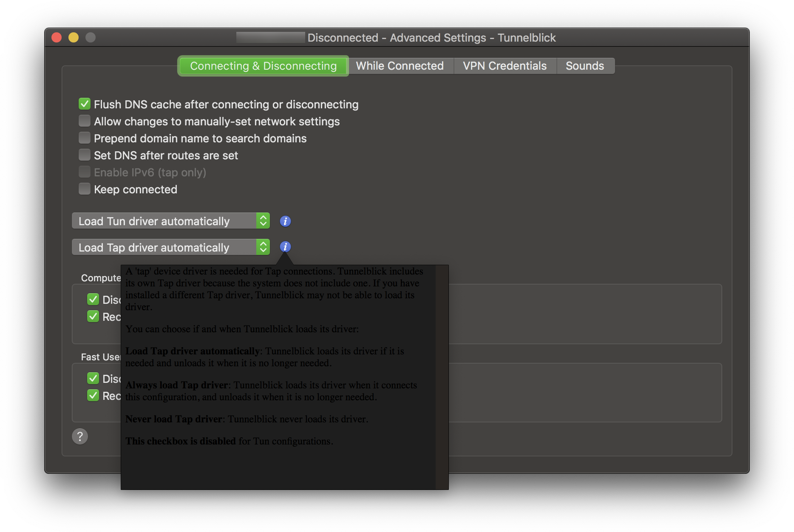Open help with the question mark button

(80, 436)
